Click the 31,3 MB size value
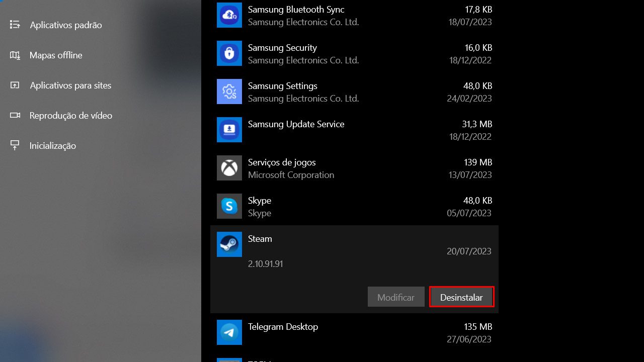This screenshot has width=644, height=362. coord(477,124)
